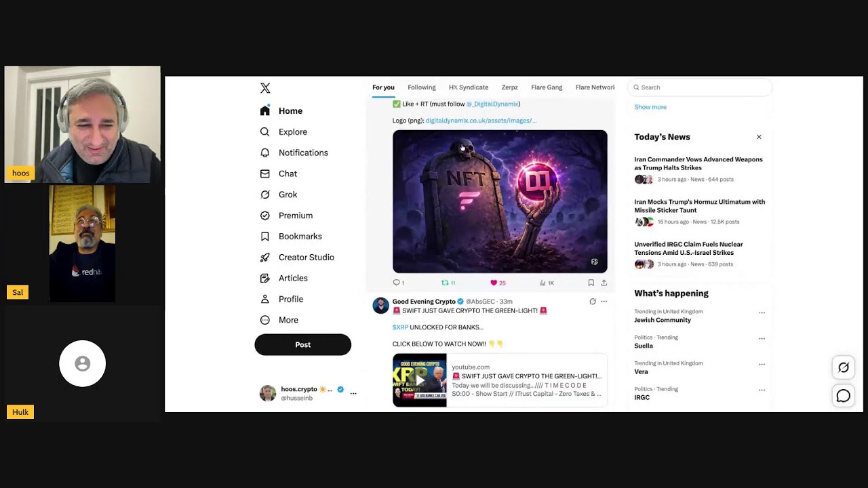Repost the NFT gravestone post
This screenshot has height=488, width=868.
[x=445, y=283]
